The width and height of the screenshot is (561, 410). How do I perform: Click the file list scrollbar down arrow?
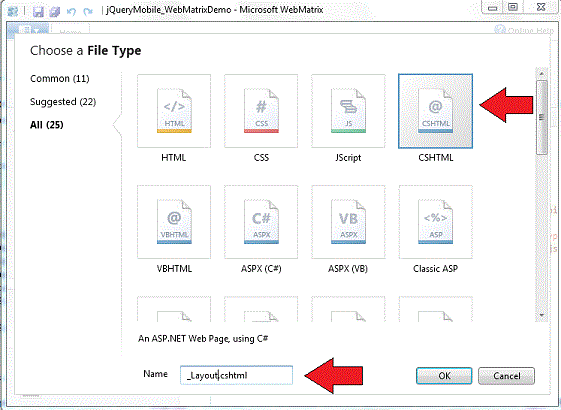point(542,315)
